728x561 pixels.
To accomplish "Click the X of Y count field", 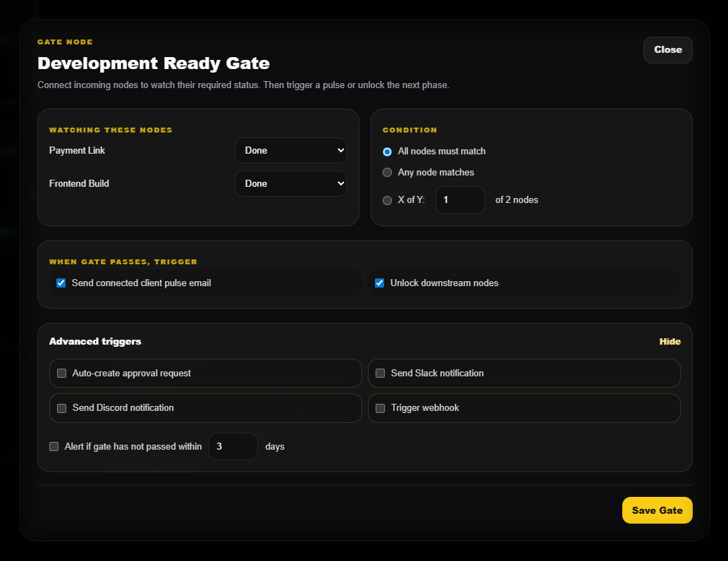I will (459, 200).
